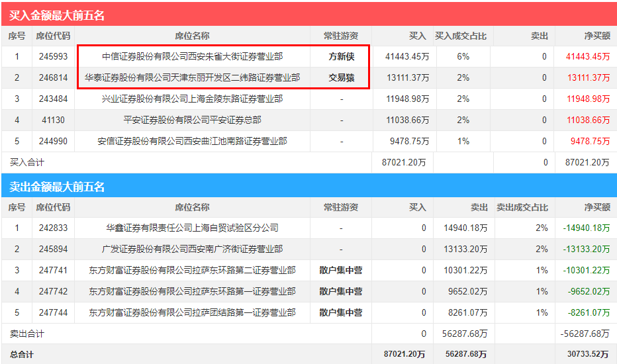Click green net value -13133.20万
The height and width of the screenshot is (364, 617).
(x=587, y=250)
